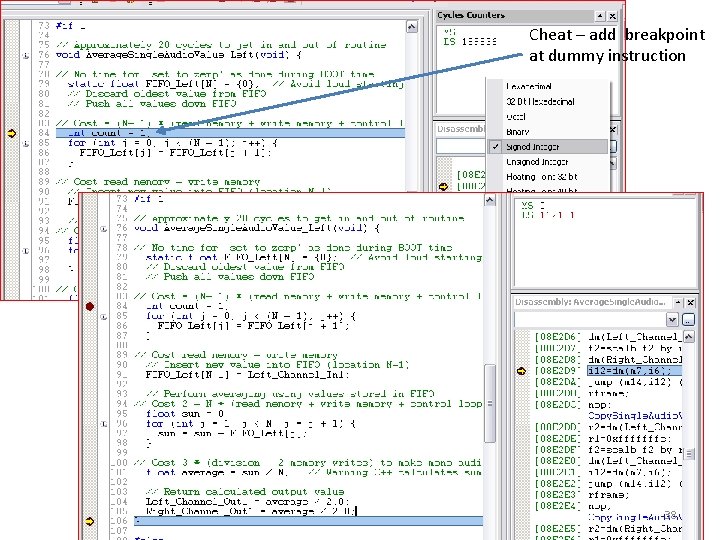Click the Disassembly address input field
Image resolution: width=720 pixels, height=540 pixels.
click(590, 319)
